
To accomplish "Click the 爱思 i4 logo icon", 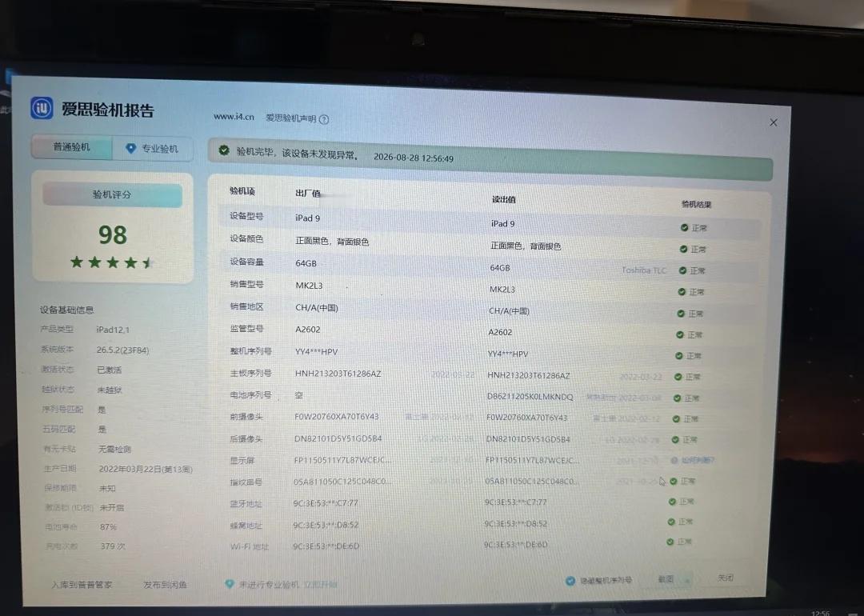I will coord(42,108).
